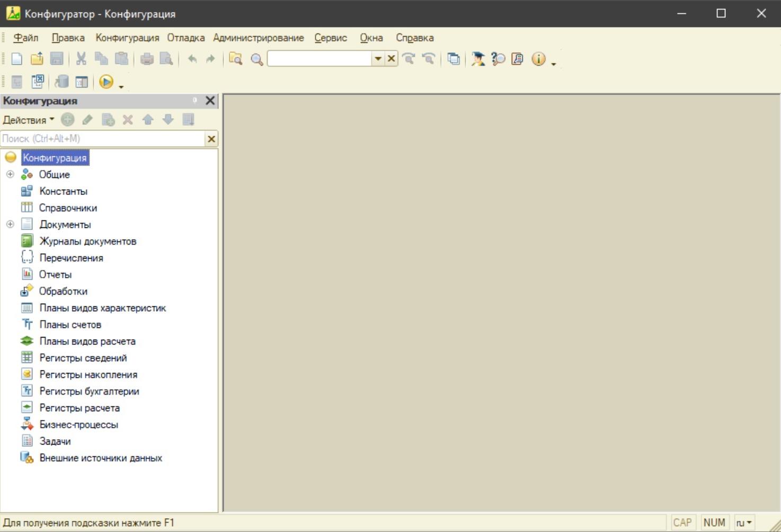
Task: Click the Cut scissors icon
Action: click(81, 59)
